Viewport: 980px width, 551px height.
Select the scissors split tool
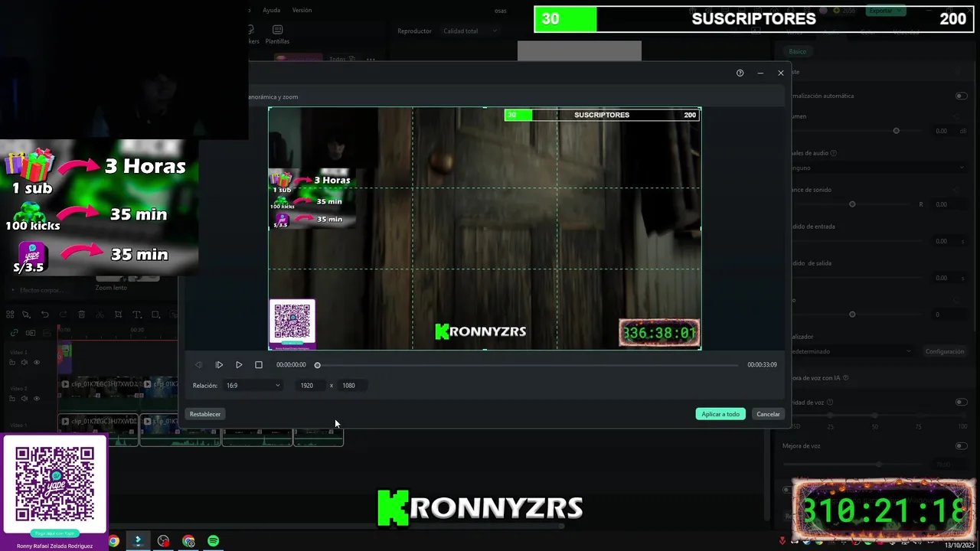[100, 315]
